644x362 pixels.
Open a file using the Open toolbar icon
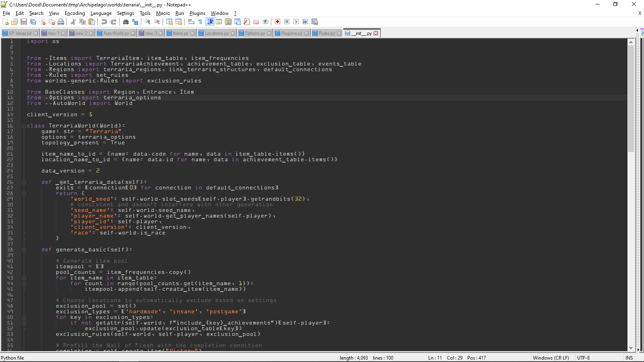[14, 22]
